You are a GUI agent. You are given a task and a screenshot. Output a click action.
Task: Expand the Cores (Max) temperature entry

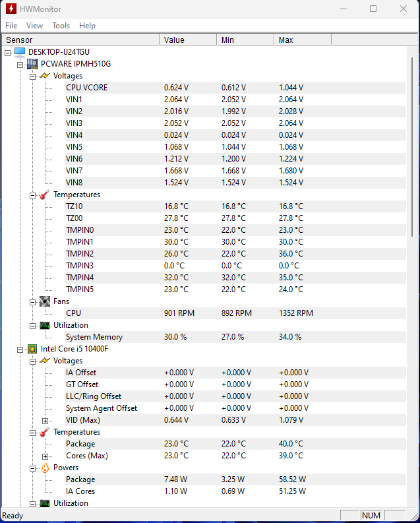pos(45,456)
